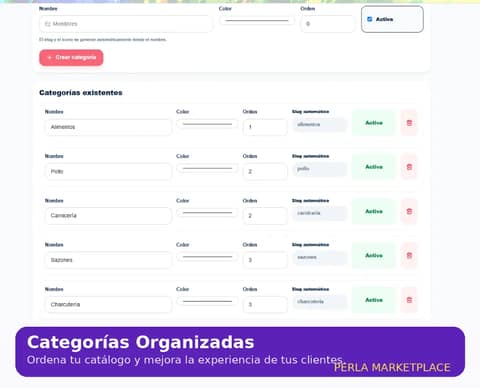Toggle Activo status of Alimentos category
Screen dimensions: 480x388
[x=374, y=123]
